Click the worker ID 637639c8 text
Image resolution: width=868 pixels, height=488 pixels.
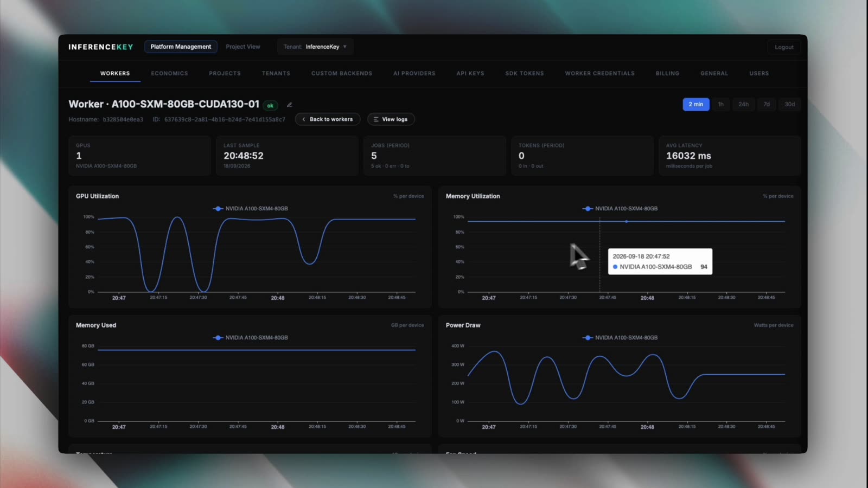click(x=225, y=119)
